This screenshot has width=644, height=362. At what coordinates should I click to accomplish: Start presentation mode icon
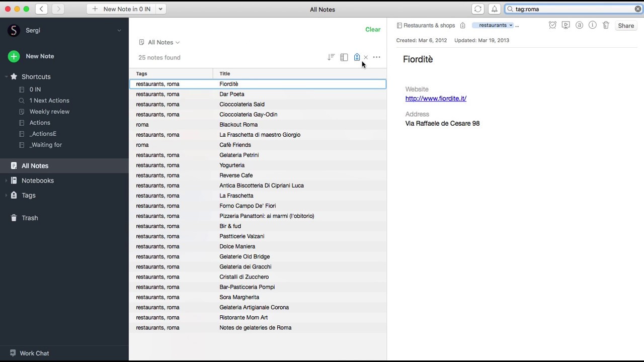[566, 25]
